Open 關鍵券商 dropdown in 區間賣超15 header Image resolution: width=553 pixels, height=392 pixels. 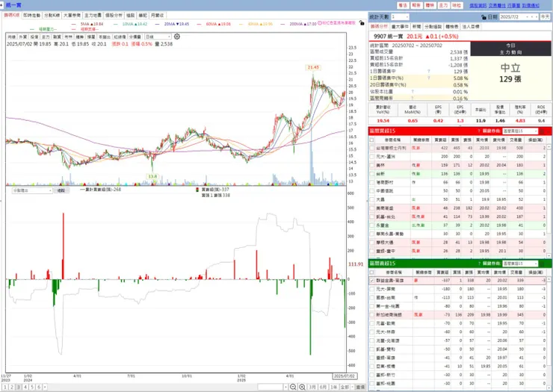coord(520,264)
